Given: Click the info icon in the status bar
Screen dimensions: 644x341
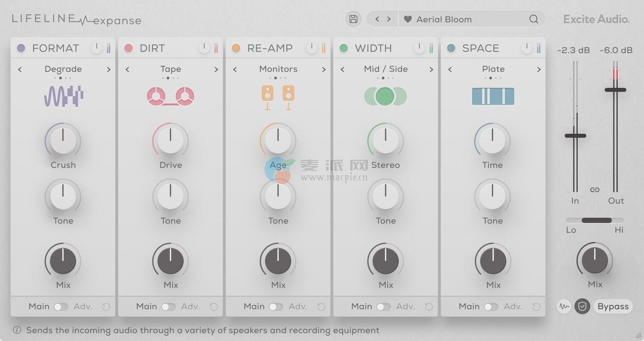Looking at the screenshot, I should click(17, 330).
